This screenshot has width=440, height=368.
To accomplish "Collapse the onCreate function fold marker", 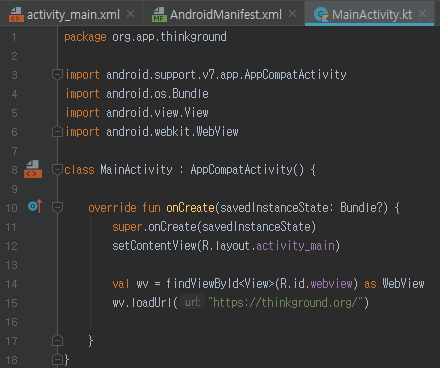I will pos(57,208).
